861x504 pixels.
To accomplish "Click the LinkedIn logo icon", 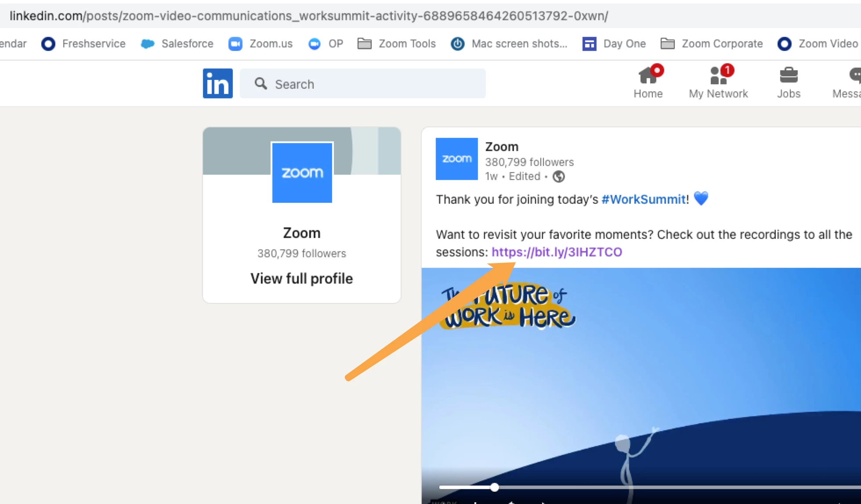I will 217,83.
